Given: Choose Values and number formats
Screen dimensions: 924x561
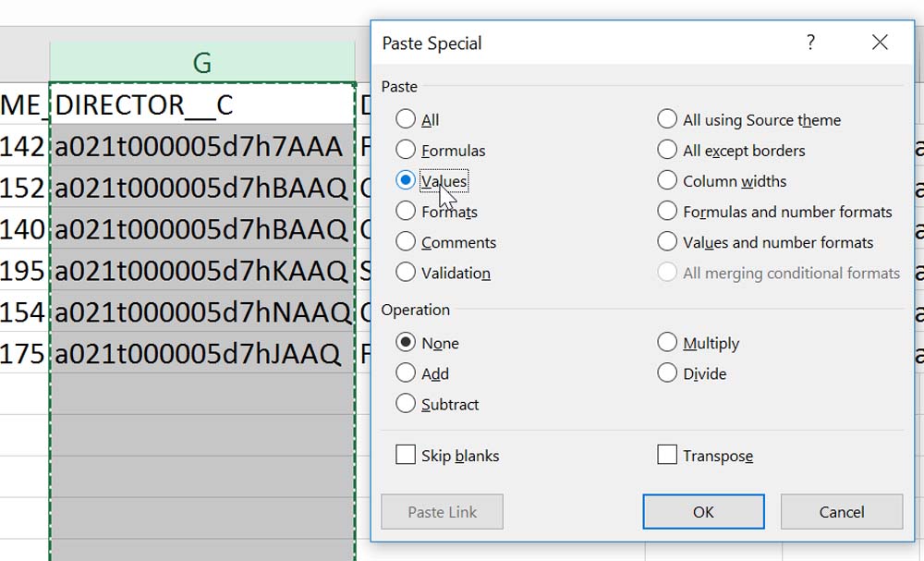Looking at the screenshot, I should [x=667, y=241].
